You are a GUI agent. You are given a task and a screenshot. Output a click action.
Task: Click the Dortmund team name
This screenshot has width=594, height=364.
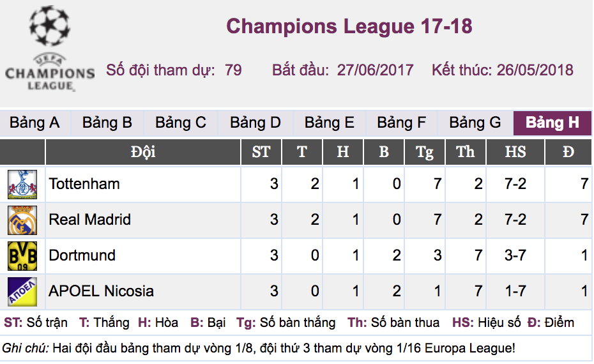[82, 255]
